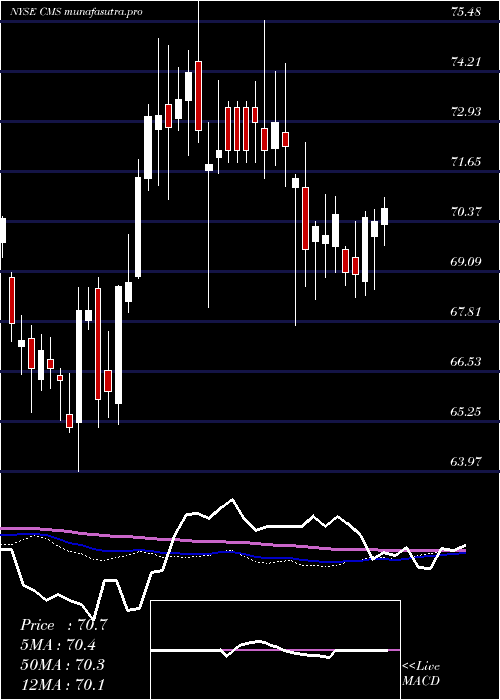Image resolution: width=500 pixels, height=700 pixels.
Task: Click the <<Live MACD label
Action: click(x=421, y=674)
